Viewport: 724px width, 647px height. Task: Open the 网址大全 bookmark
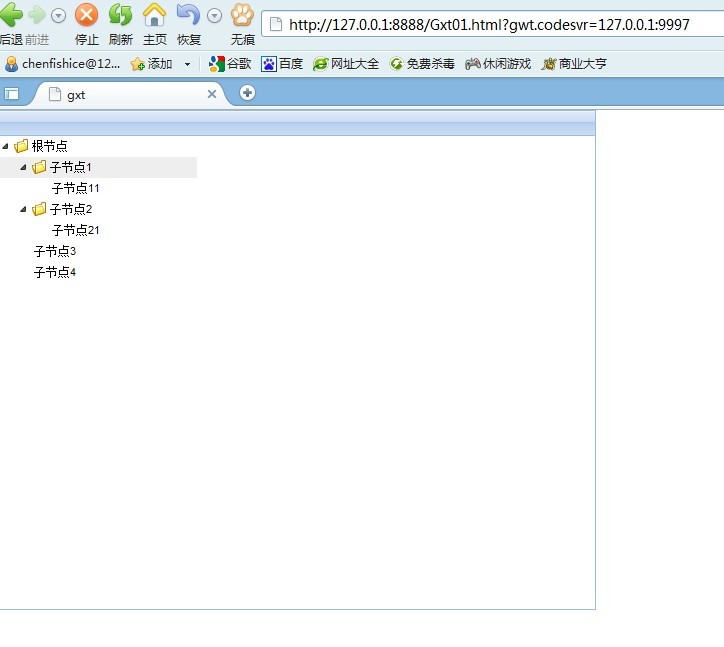346,64
